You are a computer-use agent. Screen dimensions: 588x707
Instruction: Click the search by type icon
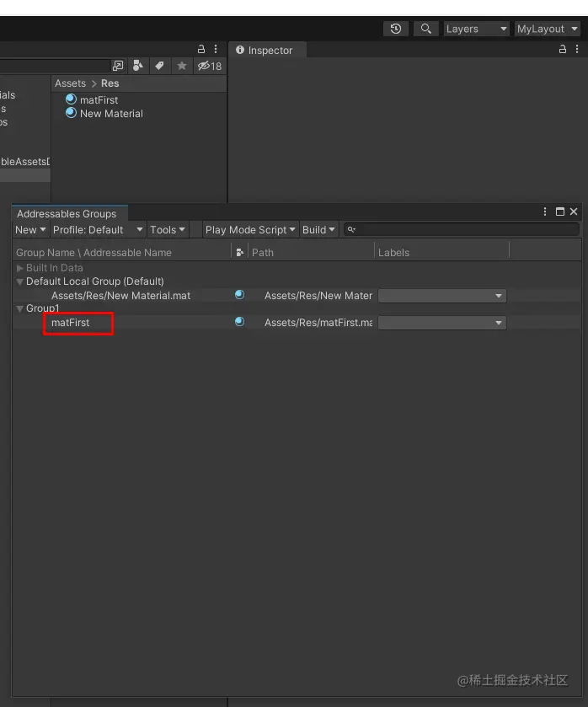click(x=138, y=66)
